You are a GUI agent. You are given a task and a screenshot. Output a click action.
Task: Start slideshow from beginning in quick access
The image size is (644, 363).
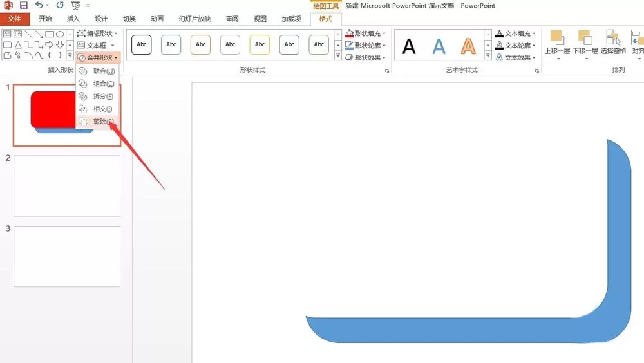[75, 5]
